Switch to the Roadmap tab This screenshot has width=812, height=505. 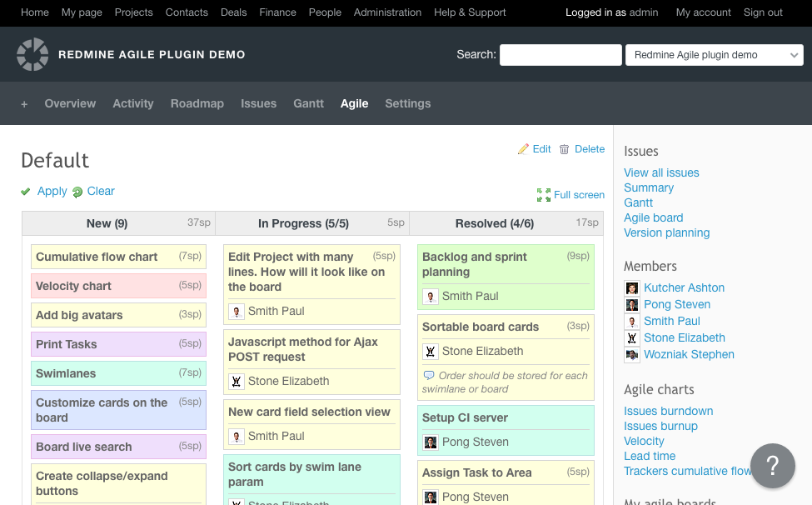[x=197, y=104]
